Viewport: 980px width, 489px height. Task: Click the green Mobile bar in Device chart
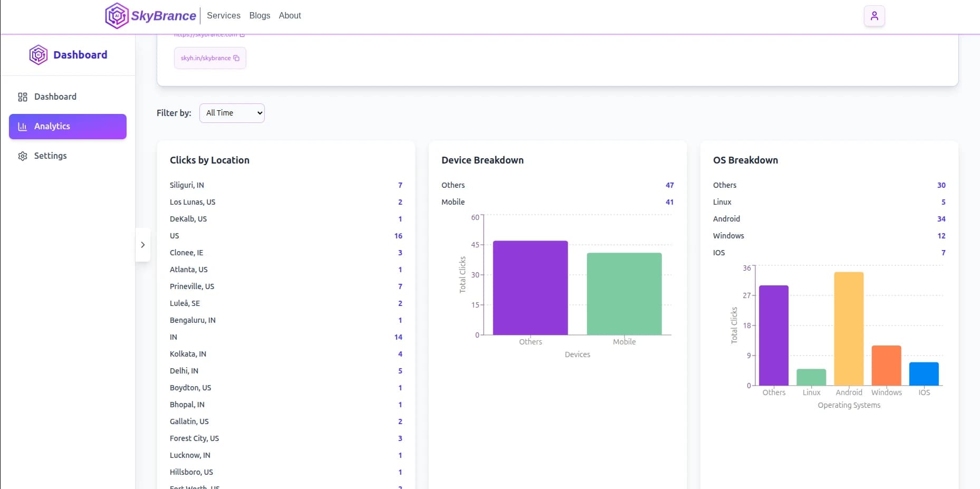click(624, 294)
